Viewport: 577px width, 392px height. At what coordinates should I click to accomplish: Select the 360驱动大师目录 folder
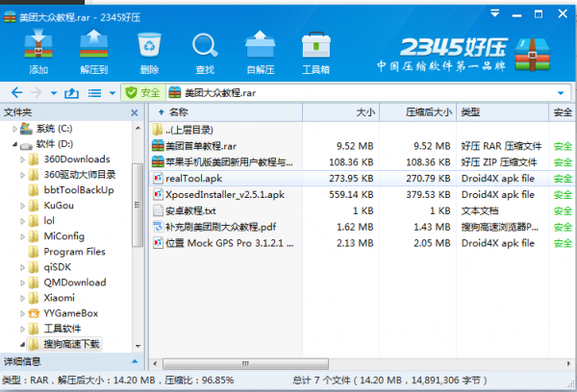(x=72, y=175)
